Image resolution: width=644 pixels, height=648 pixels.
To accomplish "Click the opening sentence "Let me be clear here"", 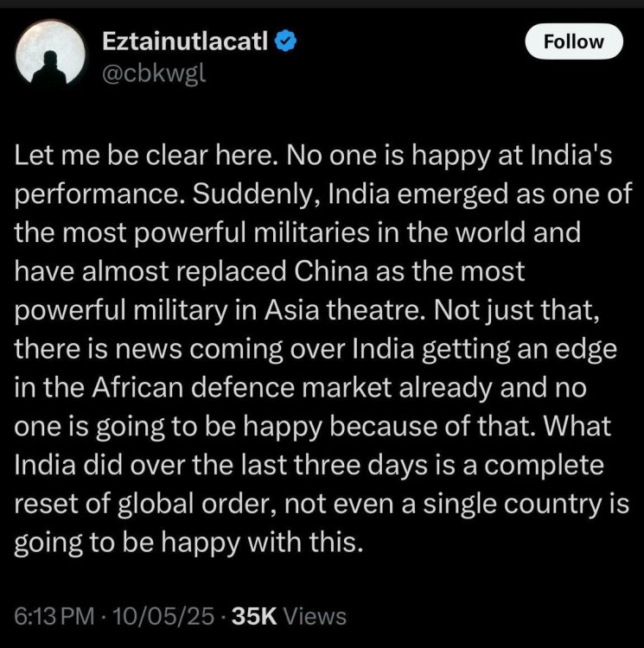I will [143, 156].
